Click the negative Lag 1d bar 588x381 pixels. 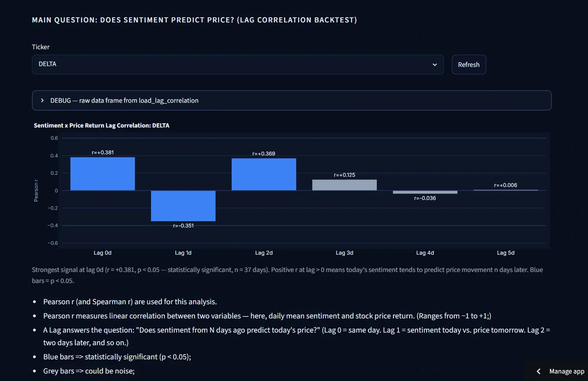[x=183, y=206]
